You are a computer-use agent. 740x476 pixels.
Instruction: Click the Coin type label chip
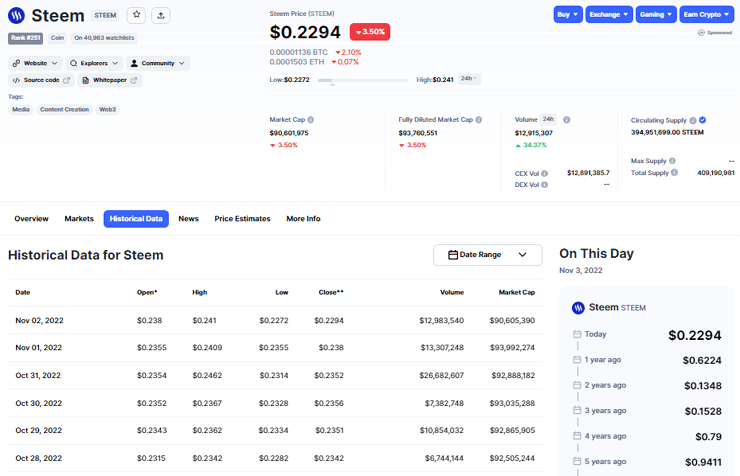(x=58, y=38)
